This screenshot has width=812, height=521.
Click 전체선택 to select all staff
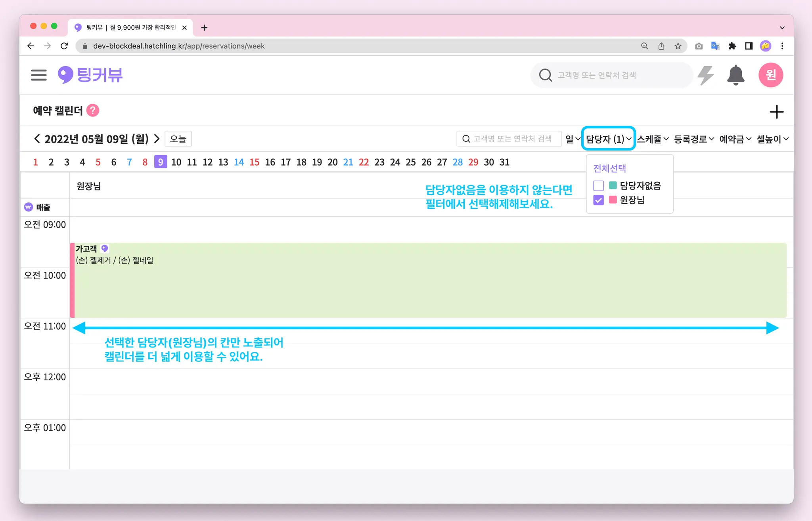pyautogui.click(x=609, y=168)
